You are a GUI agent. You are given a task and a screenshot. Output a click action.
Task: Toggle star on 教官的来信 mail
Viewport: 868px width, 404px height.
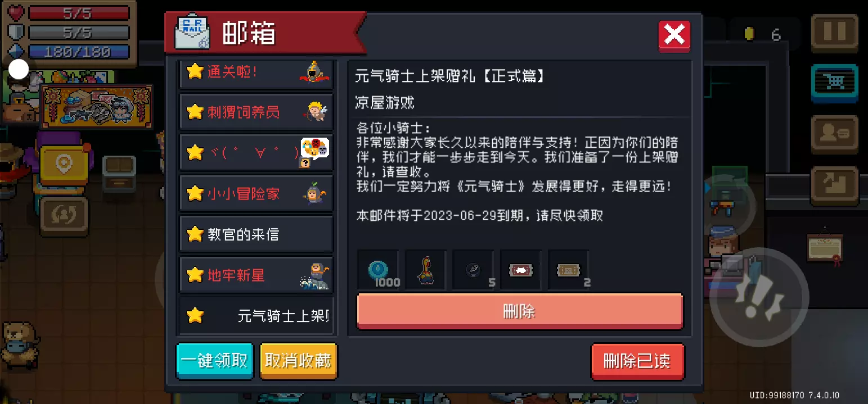pyautogui.click(x=195, y=234)
